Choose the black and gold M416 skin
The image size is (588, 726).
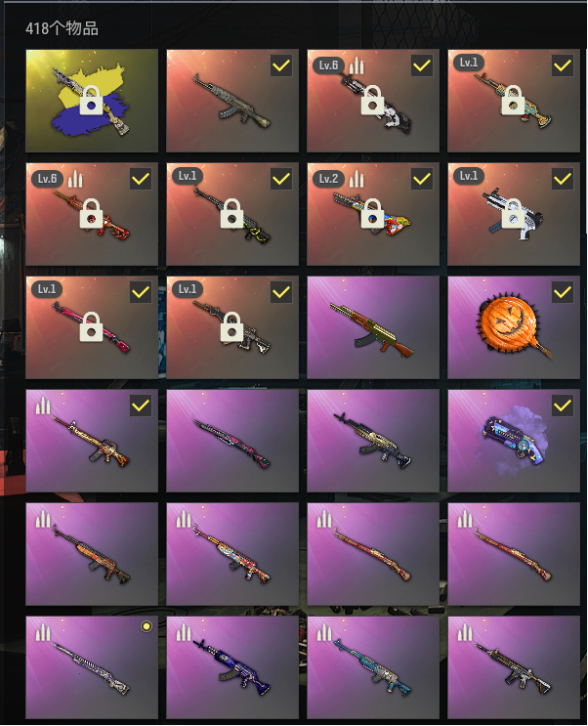[514, 667]
